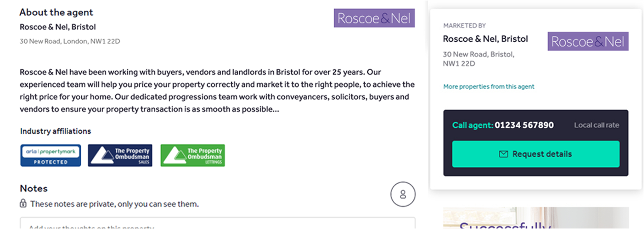Click the Industry affiliations heading
This screenshot has width=644, height=229.
[55, 131]
